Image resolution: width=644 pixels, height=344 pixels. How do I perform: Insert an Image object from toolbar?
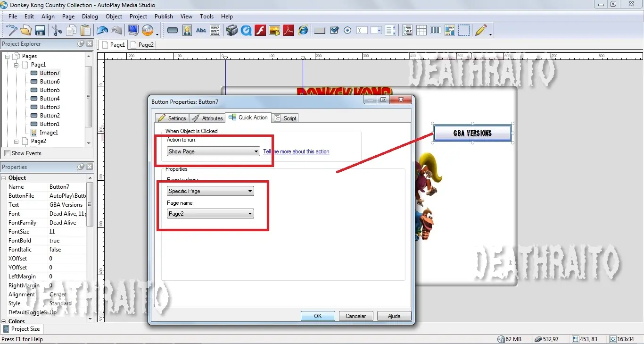pyautogui.click(x=187, y=31)
